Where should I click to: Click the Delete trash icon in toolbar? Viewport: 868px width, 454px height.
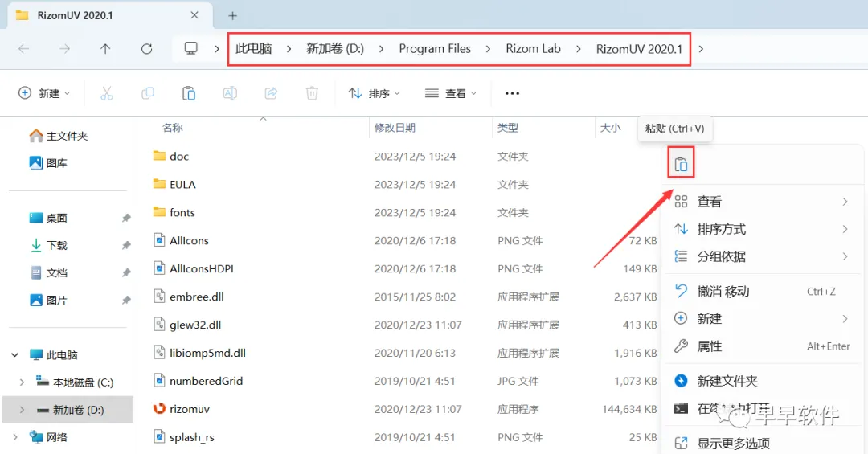[x=312, y=93]
